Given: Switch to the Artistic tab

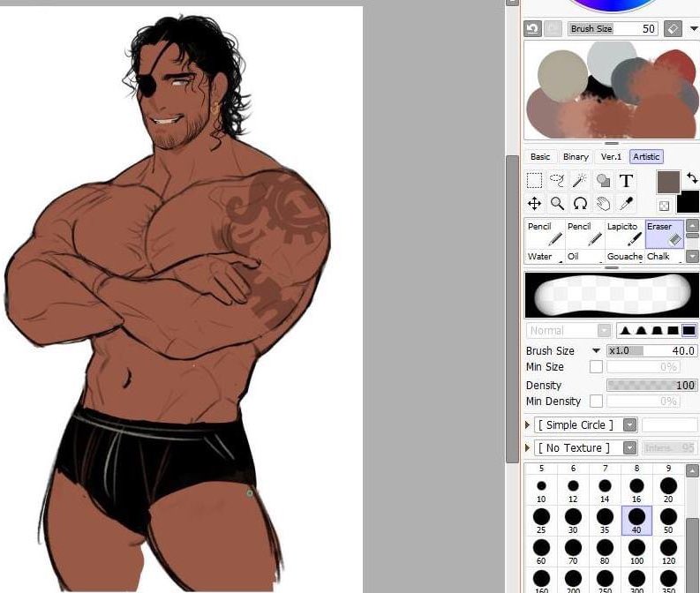Looking at the screenshot, I should [x=646, y=156].
